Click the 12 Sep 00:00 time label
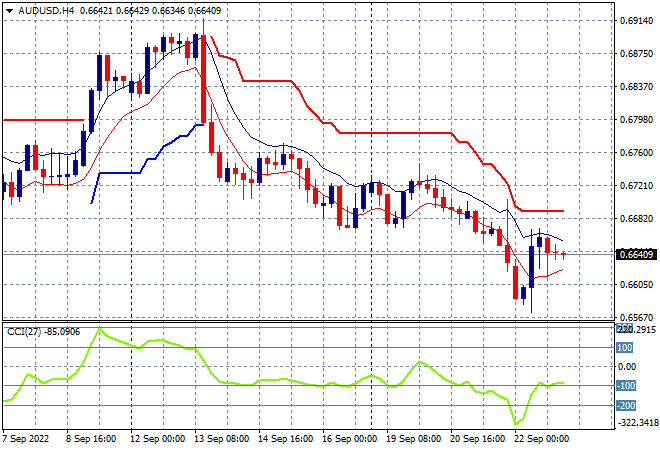660x450 pixels. 157,439
